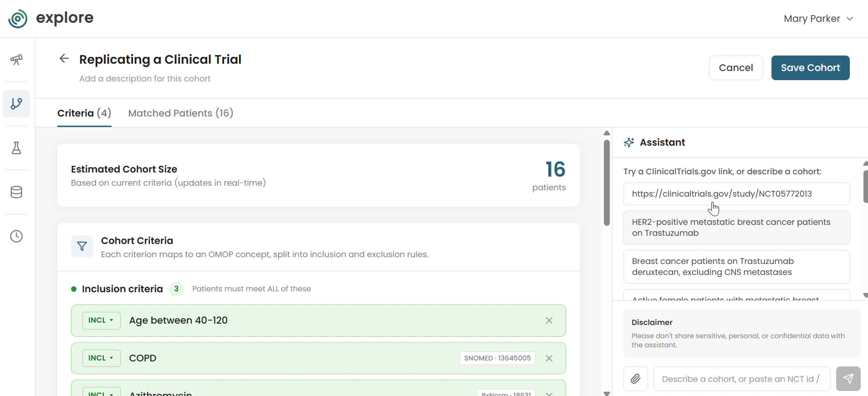Image resolution: width=868 pixels, height=396 pixels.
Task: Remove the COPD criterion
Action: 549,358
